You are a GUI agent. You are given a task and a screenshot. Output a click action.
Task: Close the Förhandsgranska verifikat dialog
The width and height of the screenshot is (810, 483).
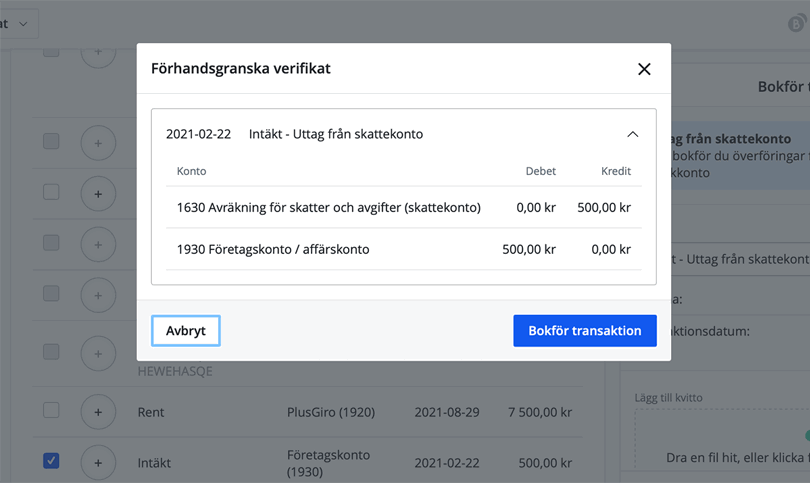tap(644, 69)
